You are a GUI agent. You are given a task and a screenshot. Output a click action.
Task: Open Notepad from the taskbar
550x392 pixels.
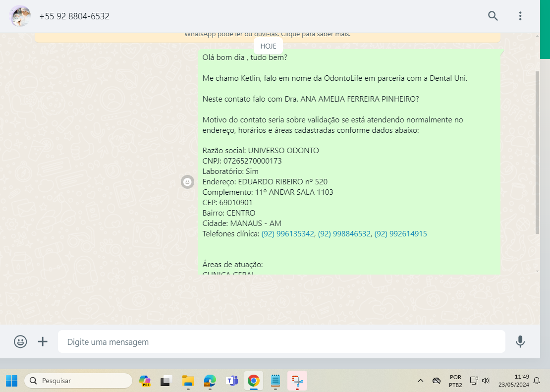pos(275,381)
